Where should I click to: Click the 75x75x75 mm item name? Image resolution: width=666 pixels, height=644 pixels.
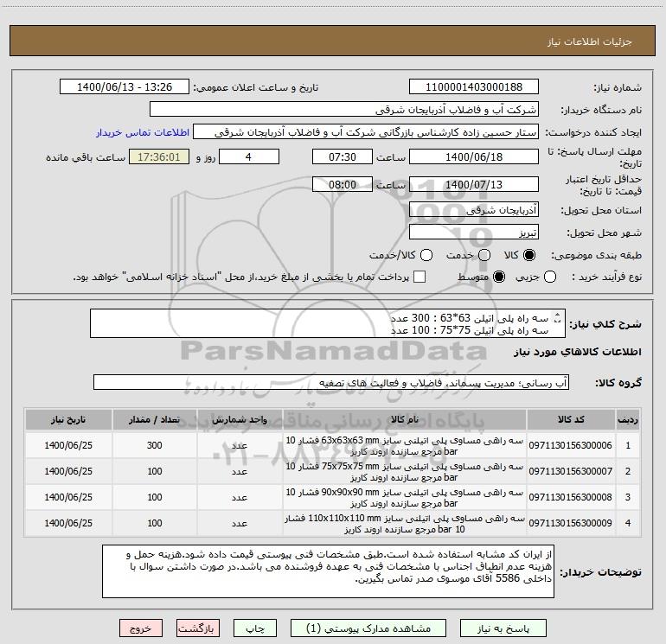tap(405, 472)
